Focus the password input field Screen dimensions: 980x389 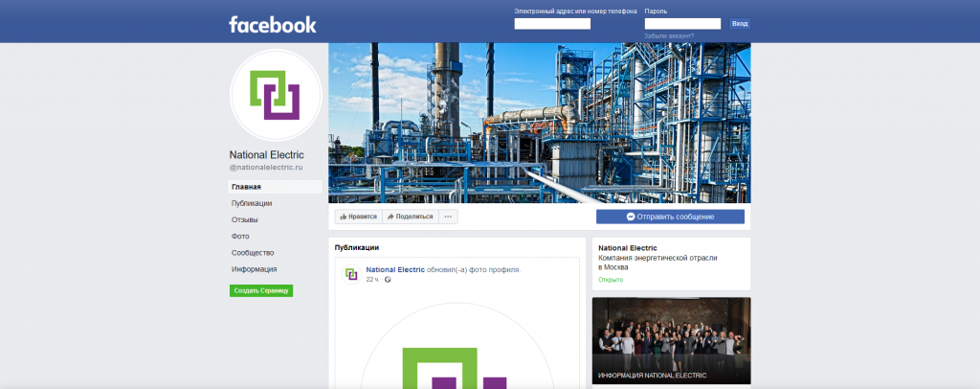point(682,24)
